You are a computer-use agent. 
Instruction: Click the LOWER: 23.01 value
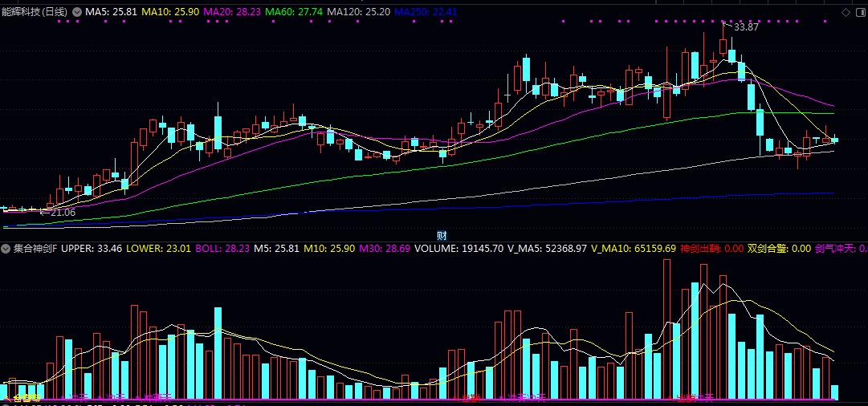point(158,249)
